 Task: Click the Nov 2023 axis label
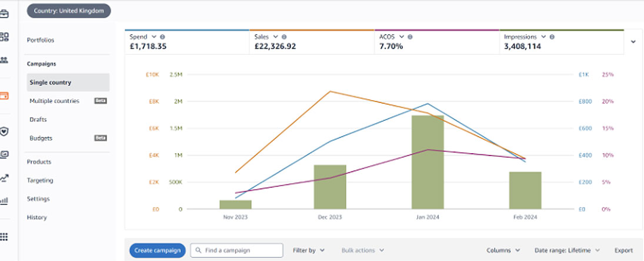(x=235, y=217)
